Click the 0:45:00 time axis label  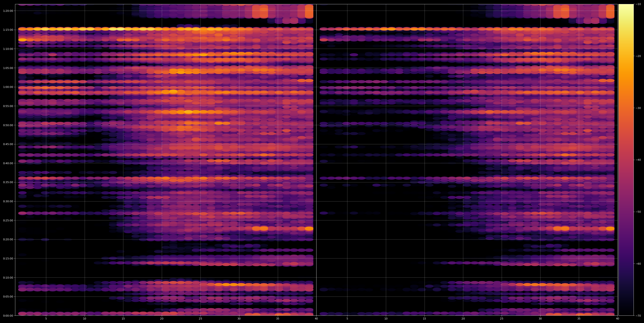coord(8,144)
